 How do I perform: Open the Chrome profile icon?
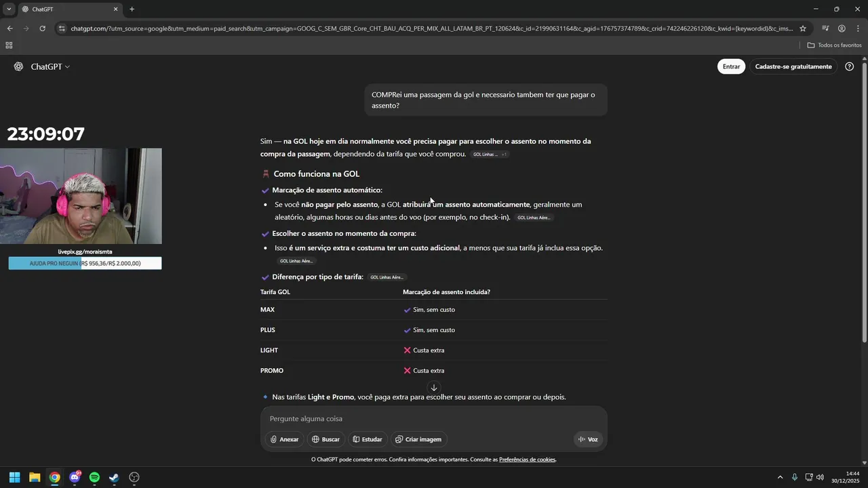point(842,28)
